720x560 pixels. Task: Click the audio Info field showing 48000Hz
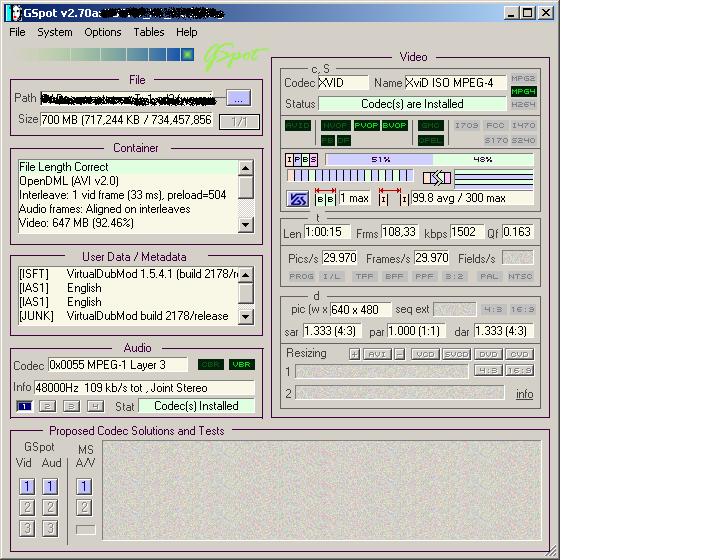[144, 388]
